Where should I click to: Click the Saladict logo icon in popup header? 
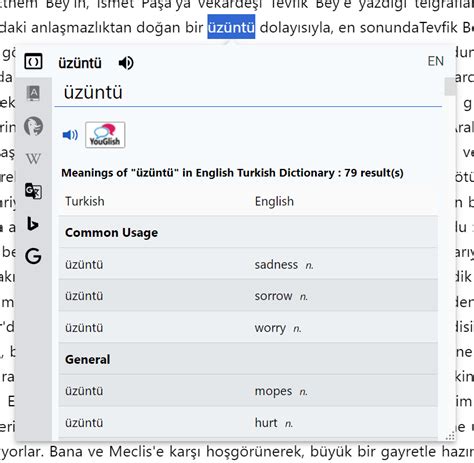click(x=33, y=62)
